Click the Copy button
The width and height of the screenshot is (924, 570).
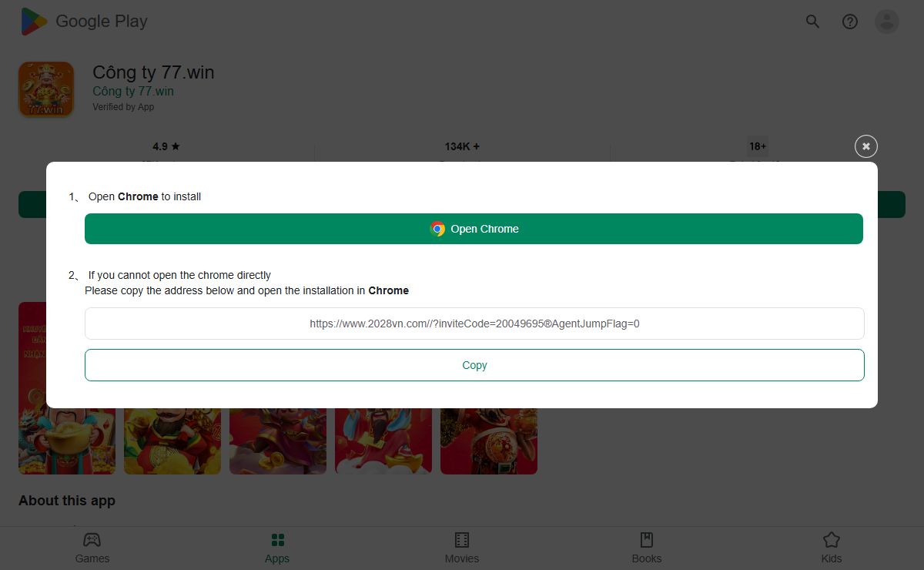pyautogui.click(x=474, y=365)
